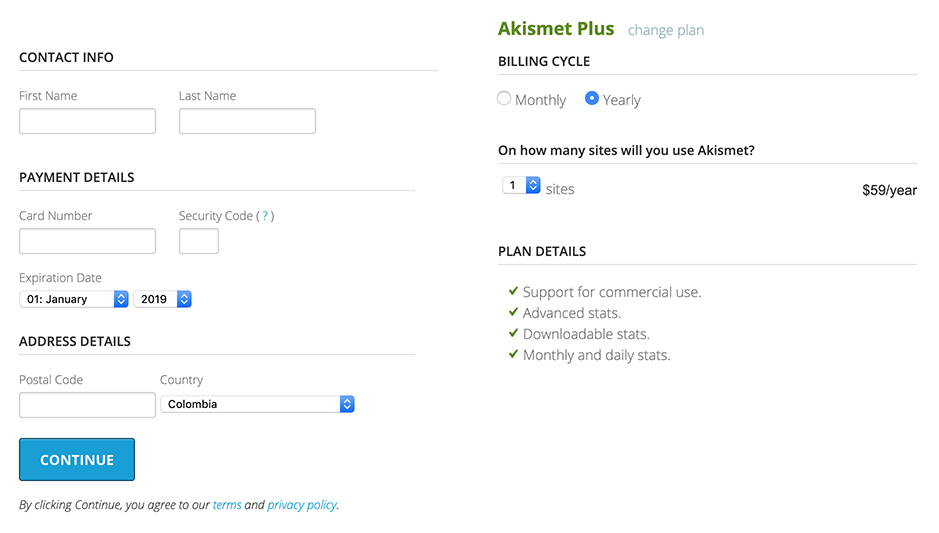
Task: Click the ADDRESS DETAILS heading
Action: point(75,341)
